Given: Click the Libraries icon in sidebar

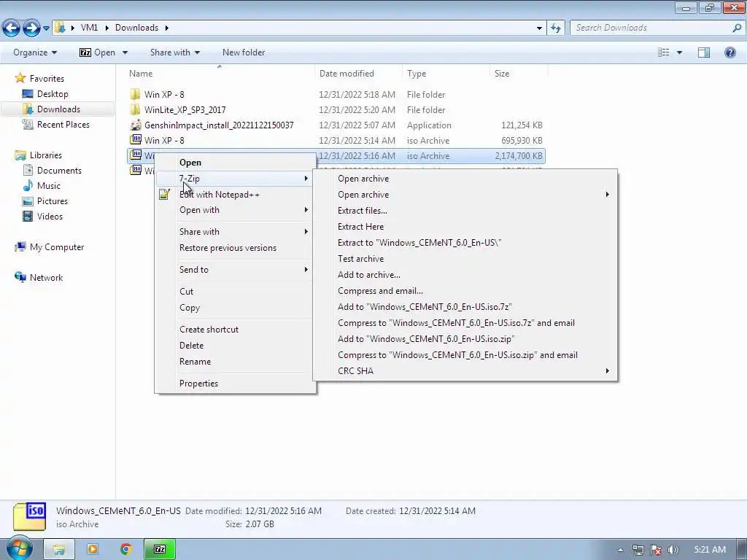Looking at the screenshot, I should [20, 155].
